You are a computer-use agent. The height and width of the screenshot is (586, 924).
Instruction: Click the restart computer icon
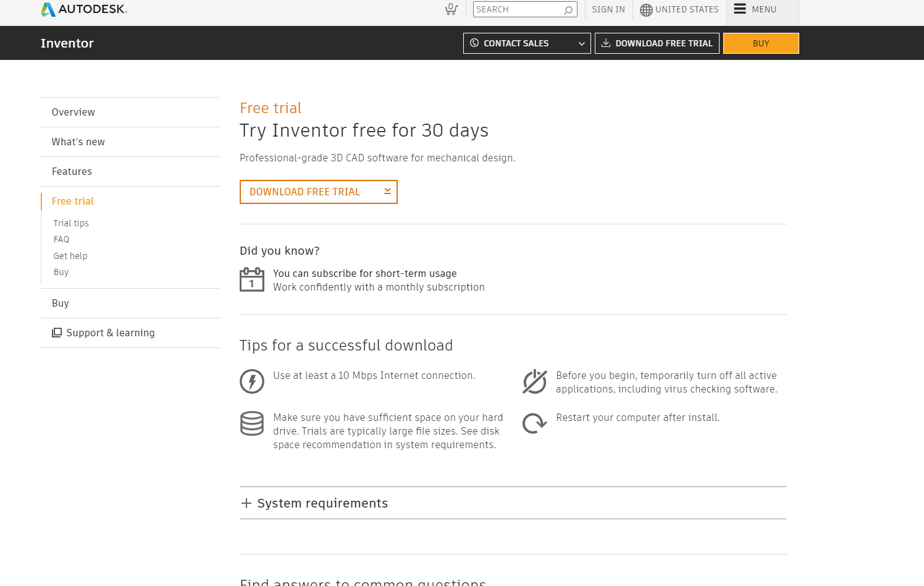[x=535, y=423]
